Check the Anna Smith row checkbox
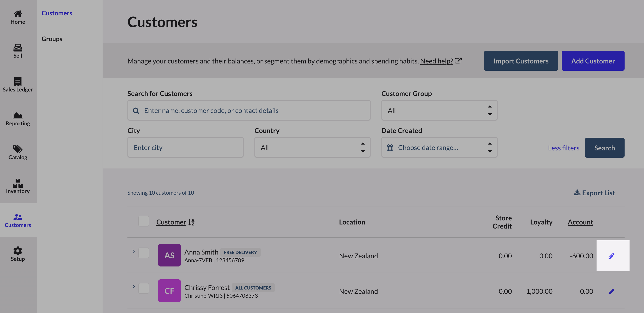This screenshot has height=313, width=644. [x=144, y=253]
